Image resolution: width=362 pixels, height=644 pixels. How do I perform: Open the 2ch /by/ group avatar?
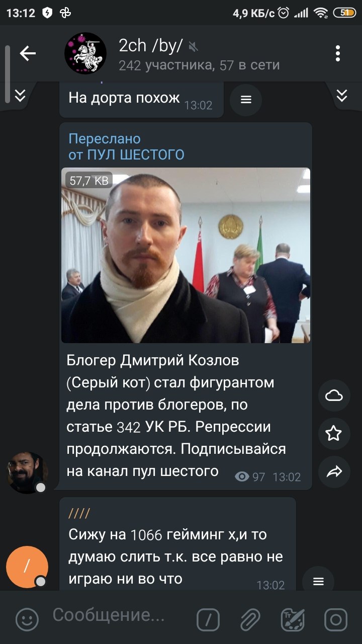[85, 53]
